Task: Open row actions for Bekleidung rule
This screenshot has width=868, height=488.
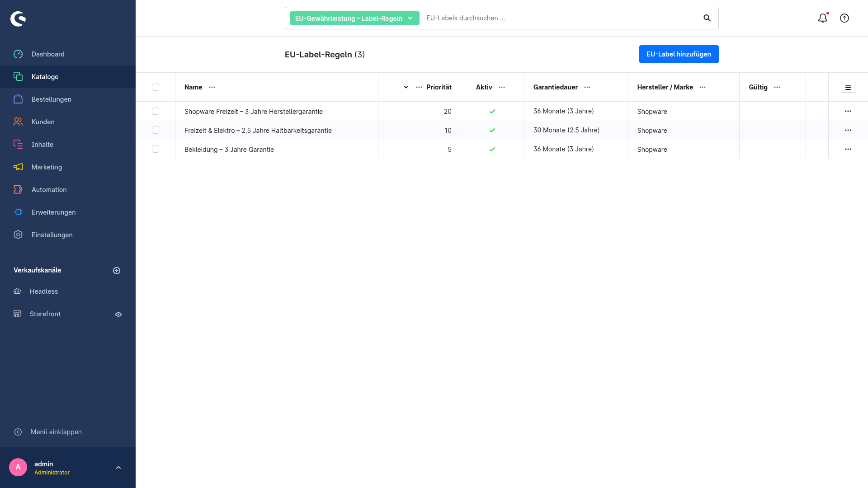Action: [848, 149]
